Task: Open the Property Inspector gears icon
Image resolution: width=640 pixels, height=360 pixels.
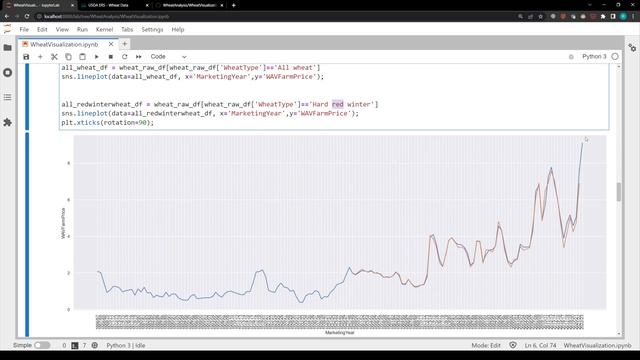Action: click(632, 48)
